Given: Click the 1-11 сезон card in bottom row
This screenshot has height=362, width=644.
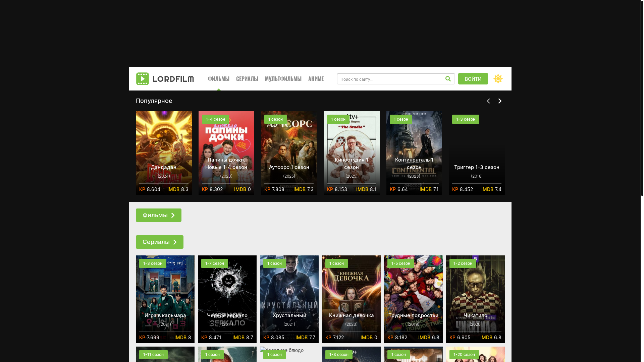Looking at the screenshot, I should (165, 354).
